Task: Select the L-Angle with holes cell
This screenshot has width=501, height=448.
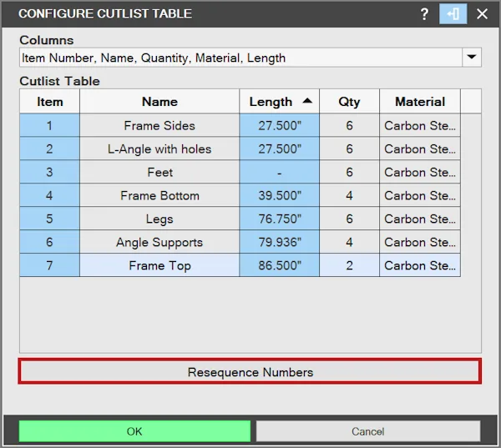Action: [x=159, y=148]
